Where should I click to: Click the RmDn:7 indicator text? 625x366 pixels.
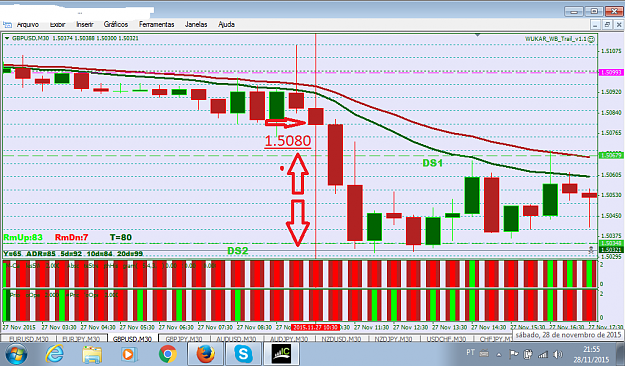pos(71,238)
